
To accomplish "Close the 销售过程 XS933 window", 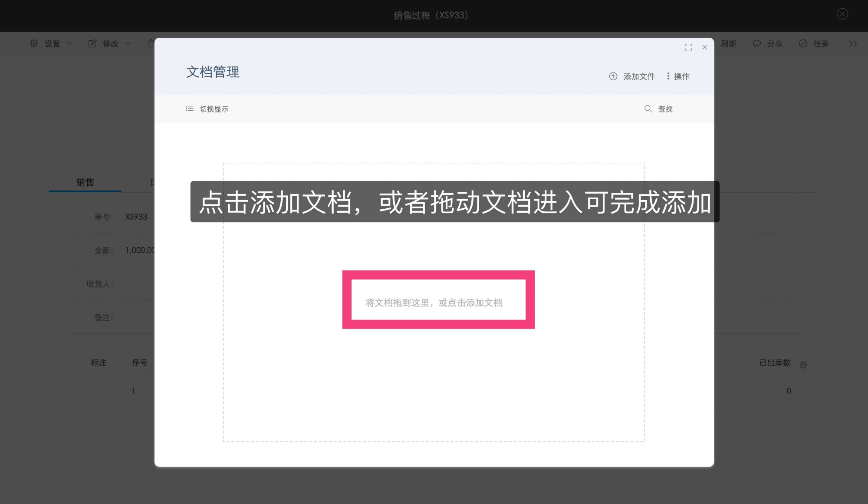I will [842, 14].
